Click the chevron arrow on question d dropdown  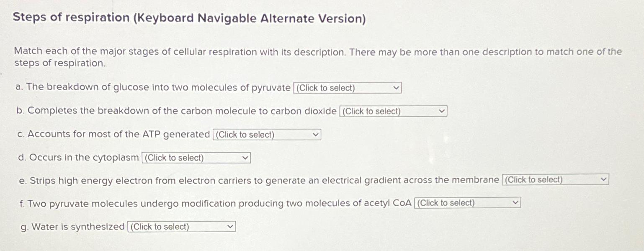[x=245, y=158]
